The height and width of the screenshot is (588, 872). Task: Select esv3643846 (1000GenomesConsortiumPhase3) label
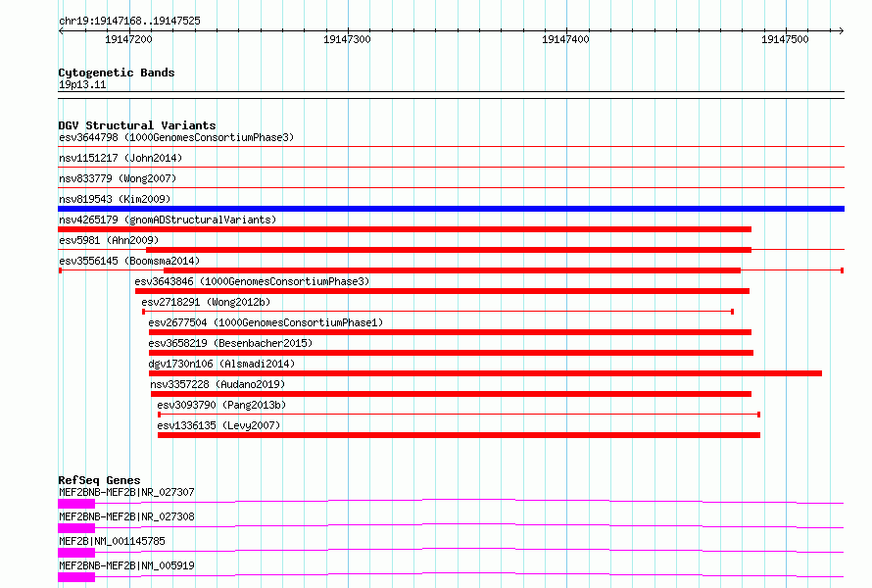[252, 281]
